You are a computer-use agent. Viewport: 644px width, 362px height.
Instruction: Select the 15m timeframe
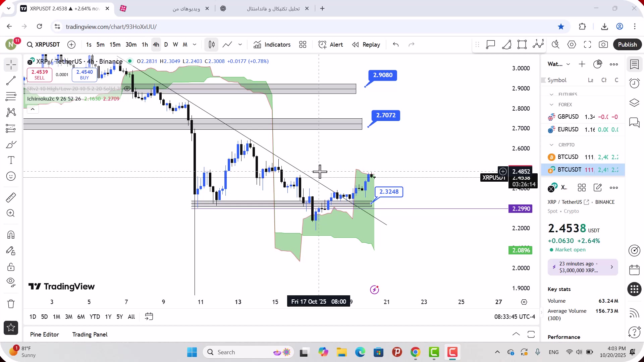point(115,45)
